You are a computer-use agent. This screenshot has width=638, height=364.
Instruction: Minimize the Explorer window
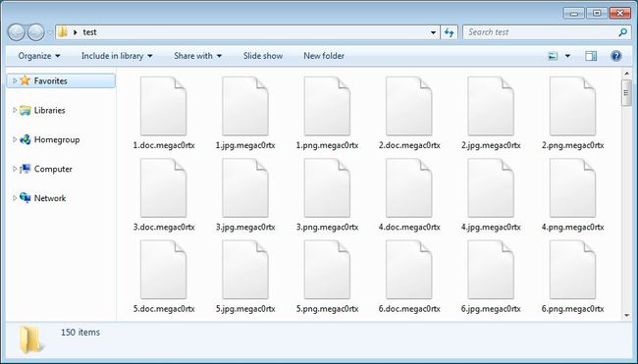pyautogui.click(x=574, y=13)
